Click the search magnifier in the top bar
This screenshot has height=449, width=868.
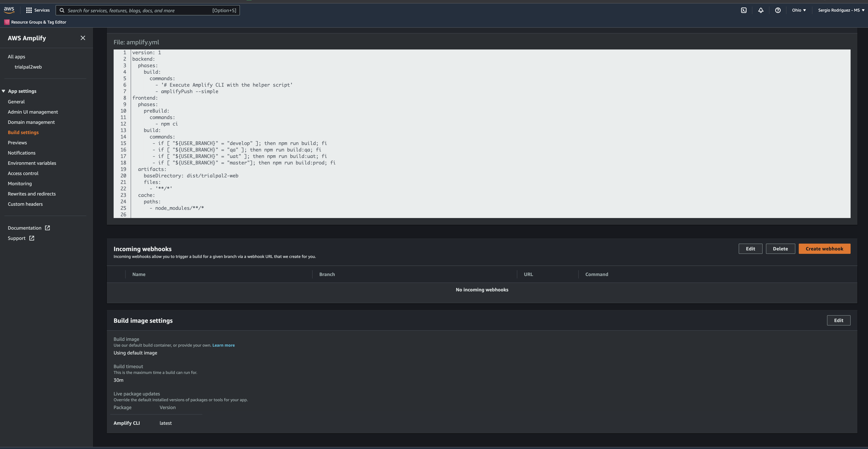(x=62, y=10)
